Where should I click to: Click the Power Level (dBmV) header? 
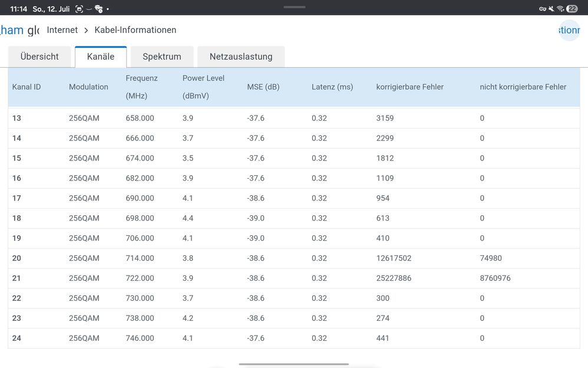203,87
